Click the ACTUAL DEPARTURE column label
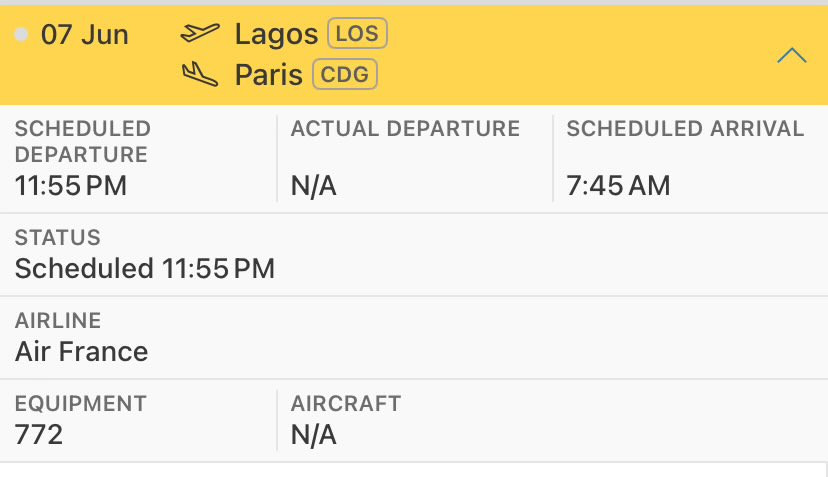 (x=405, y=129)
